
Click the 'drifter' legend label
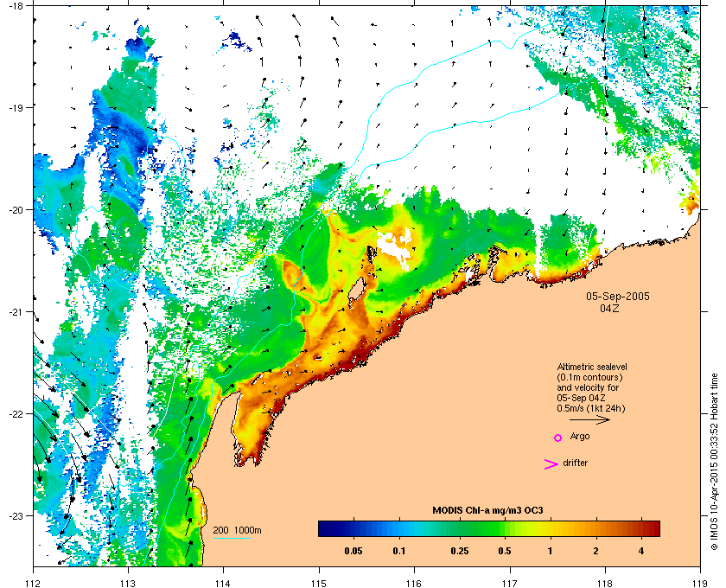575,463
